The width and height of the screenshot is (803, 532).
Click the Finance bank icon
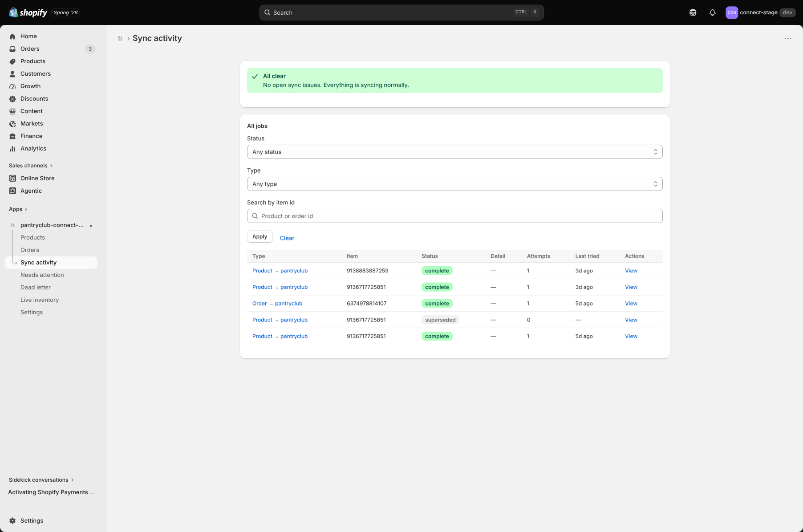coord(12,136)
